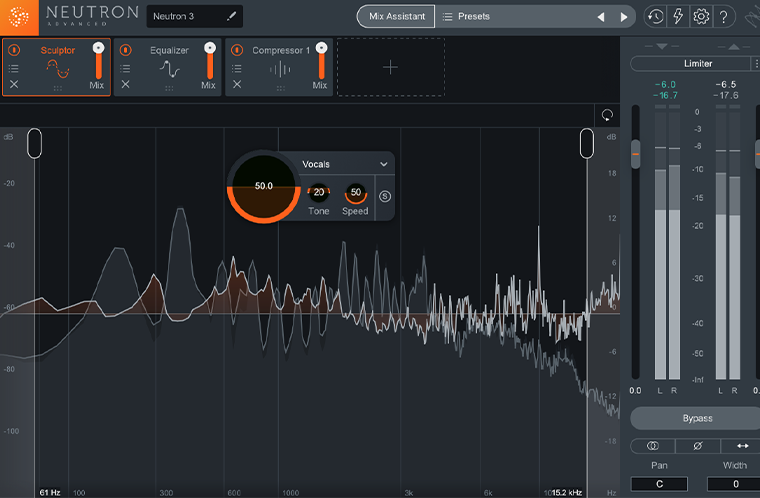Open the undo history icon
The width and height of the screenshot is (760, 498).
click(655, 17)
